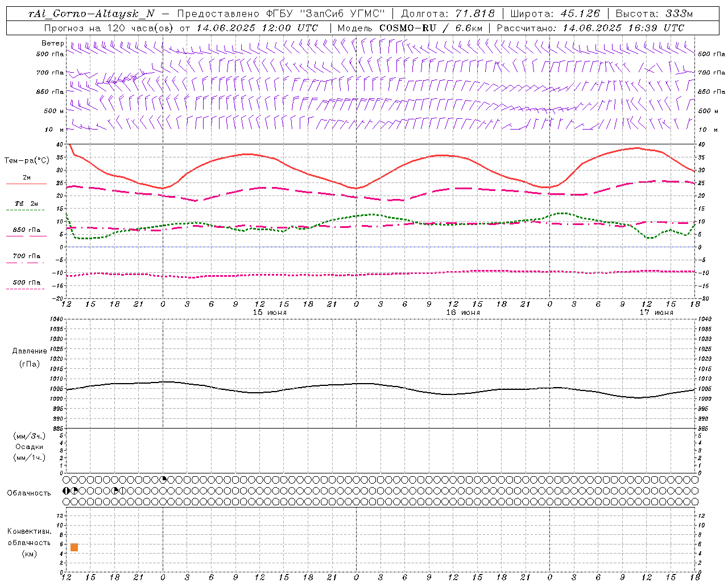Click the Тем-ра(°C) temperature panel label
The image size is (728, 582).
(x=27, y=161)
